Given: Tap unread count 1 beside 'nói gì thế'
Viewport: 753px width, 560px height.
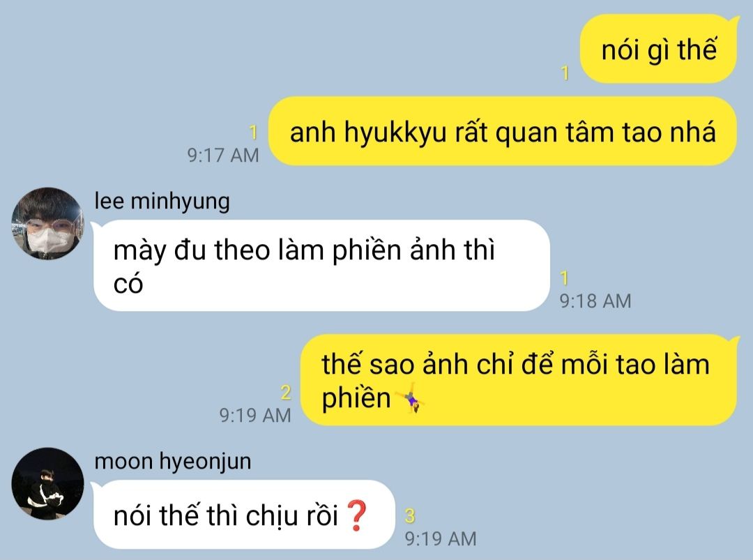Looking at the screenshot, I should tap(565, 73).
